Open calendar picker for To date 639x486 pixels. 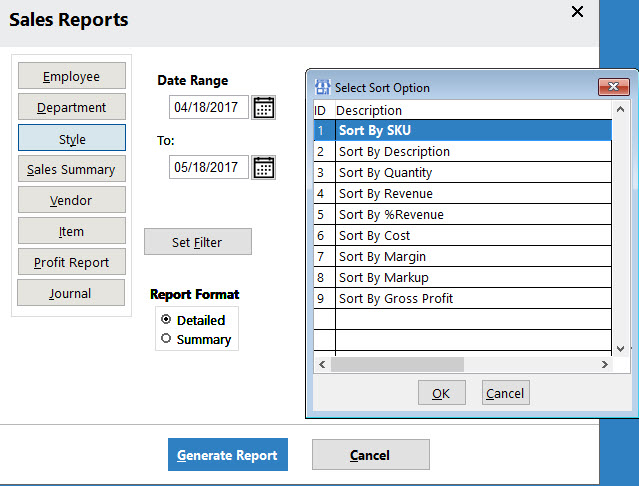(263, 167)
